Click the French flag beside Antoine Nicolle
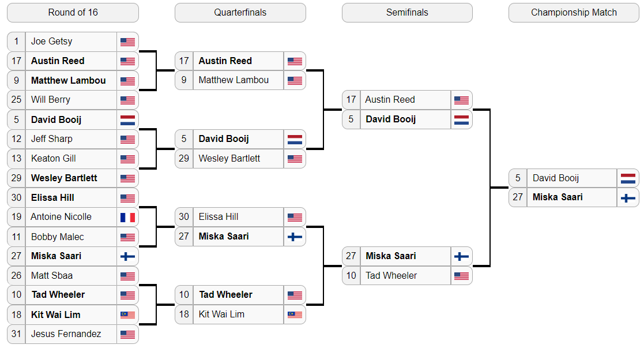Image resolution: width=644 pixels, height=348 pixels. (128, 217)
